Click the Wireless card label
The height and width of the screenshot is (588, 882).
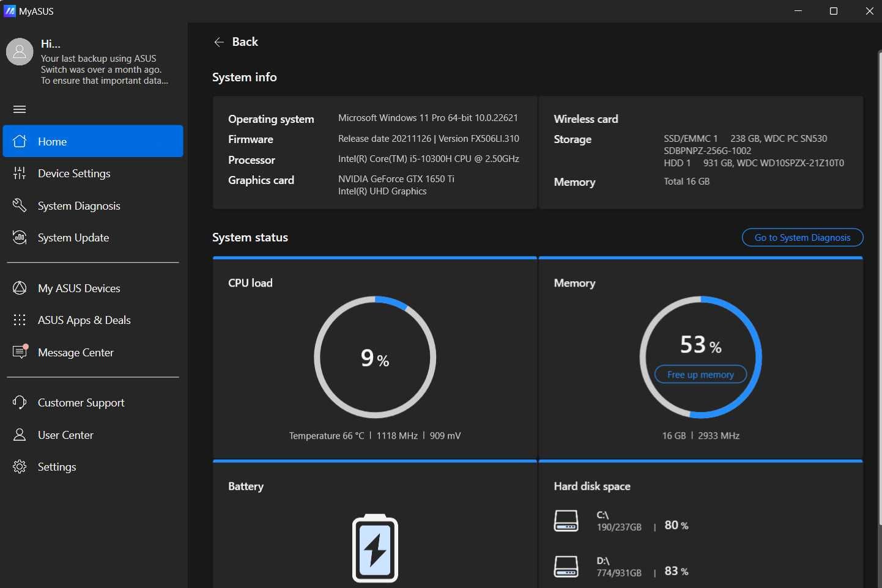point(586,119)
